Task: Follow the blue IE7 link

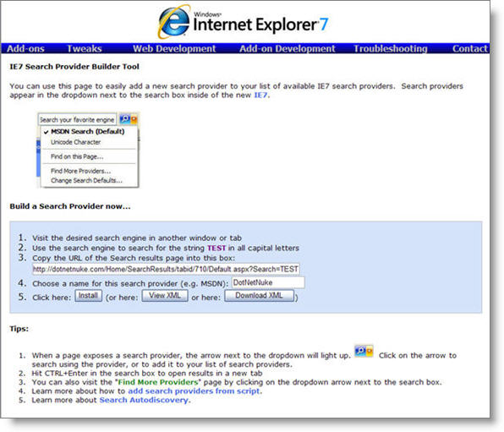Action: 260,96
